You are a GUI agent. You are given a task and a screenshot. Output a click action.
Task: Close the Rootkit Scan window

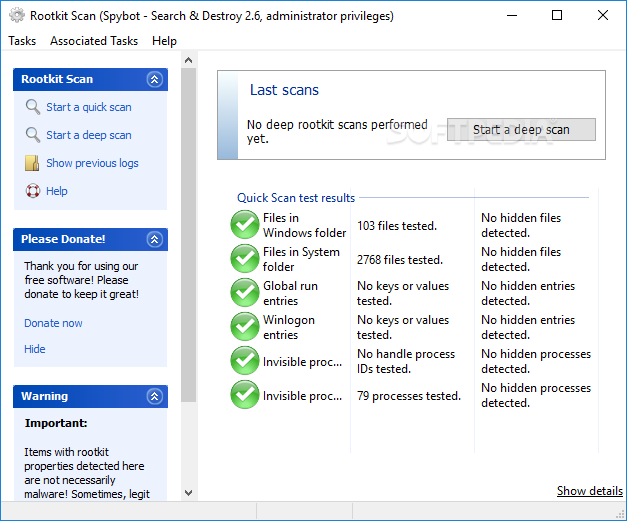[x=603, y=16]
